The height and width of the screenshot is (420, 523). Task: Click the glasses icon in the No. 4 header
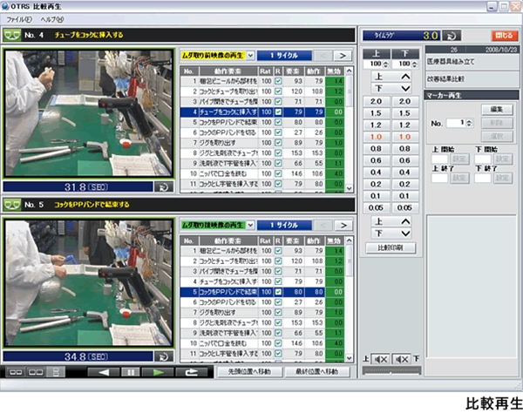[x=12, y=35]
